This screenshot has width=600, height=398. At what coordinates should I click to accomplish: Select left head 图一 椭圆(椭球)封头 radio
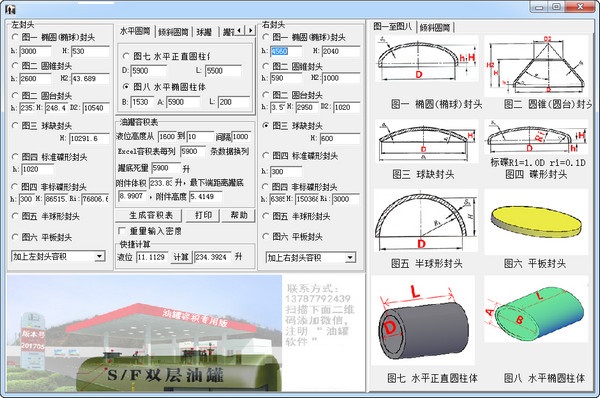coord(15,37)
